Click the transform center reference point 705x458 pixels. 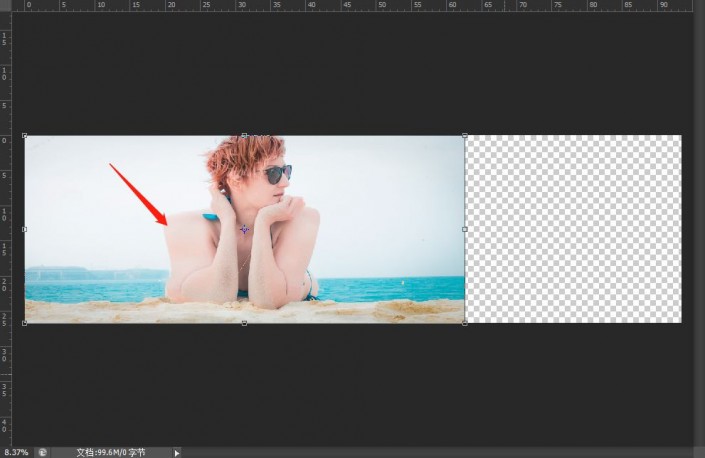click(244, 230)
